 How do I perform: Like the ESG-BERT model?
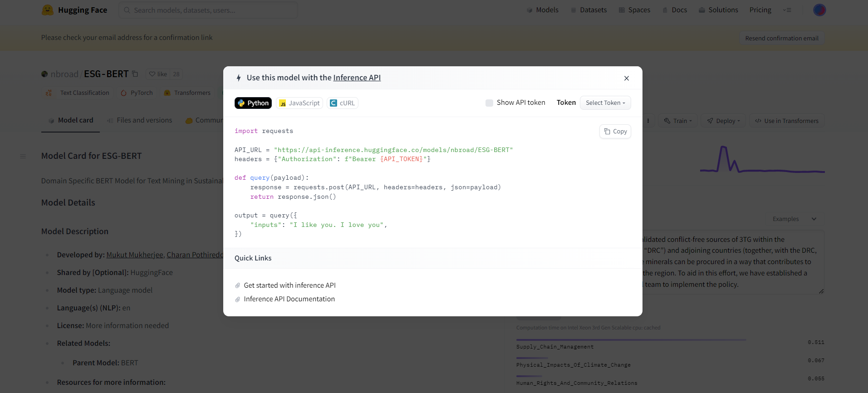tap(158, 74)
